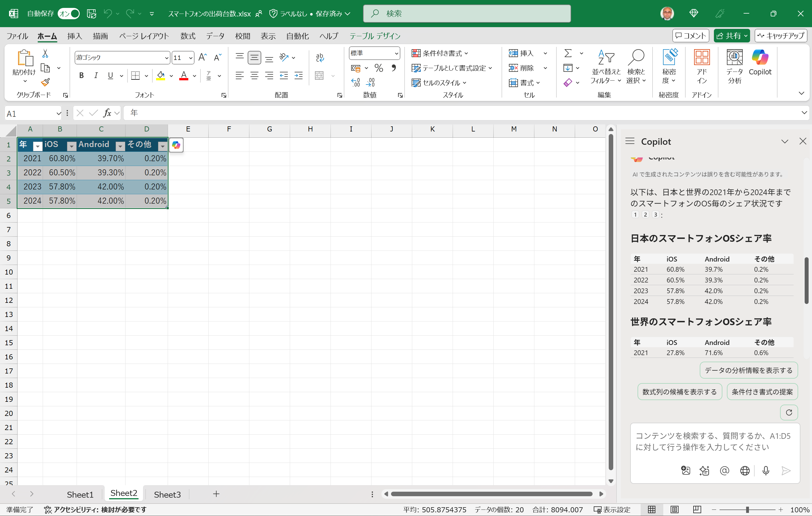Click the Cut scissors icon
The width and height of the screenshot is (812, 516).
pyautogui.click(x=45, y=54)
